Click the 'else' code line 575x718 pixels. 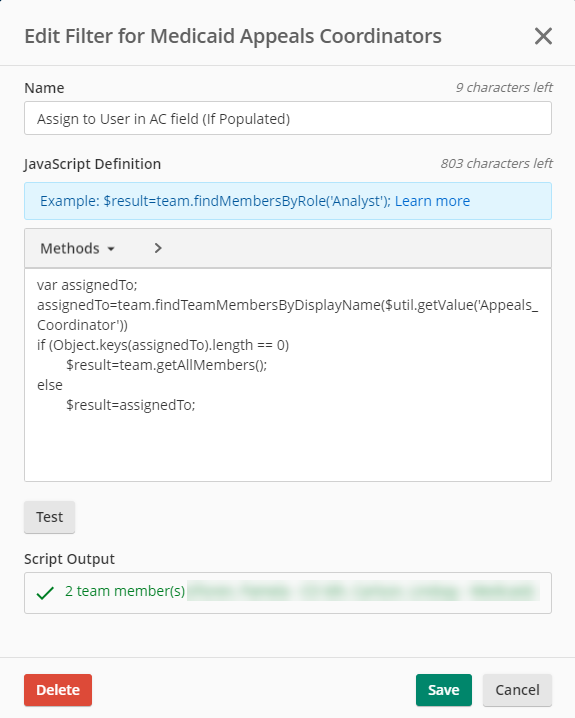[50, 385]
